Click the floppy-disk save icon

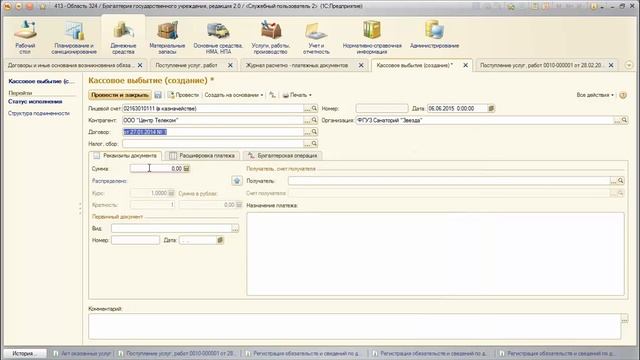click(158, 95)
